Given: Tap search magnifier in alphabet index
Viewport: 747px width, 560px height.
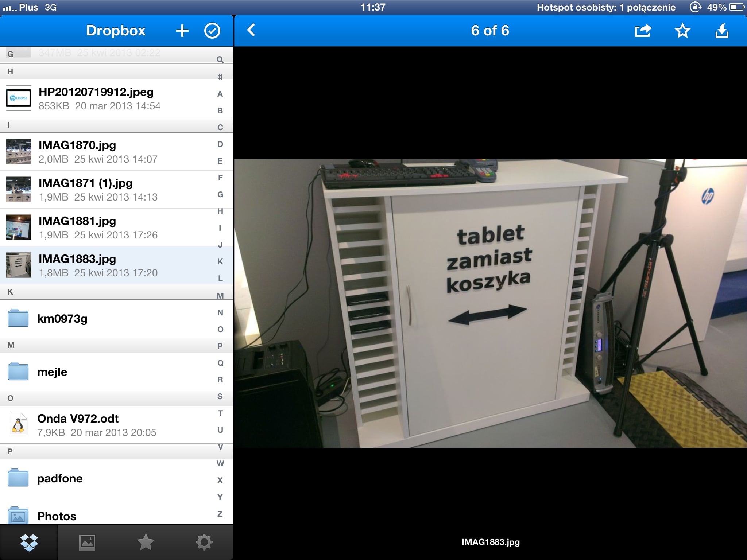Looking at the screenshot, I should 220,59.
